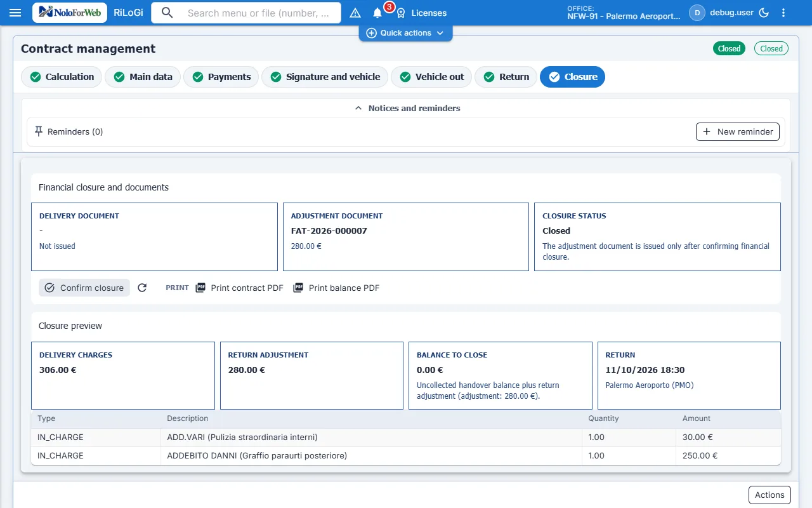Click the plus icon in Quick actions
The image size is (812, 508).
(x=372, y=33)
